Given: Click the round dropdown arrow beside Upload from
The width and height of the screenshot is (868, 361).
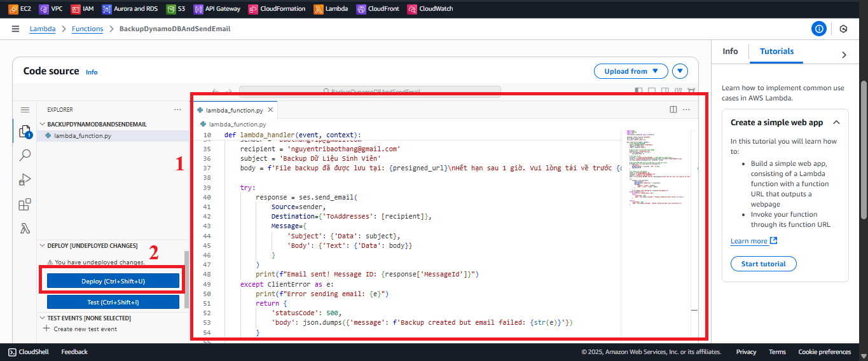Looking at the screenshot, I should (680, 71).
